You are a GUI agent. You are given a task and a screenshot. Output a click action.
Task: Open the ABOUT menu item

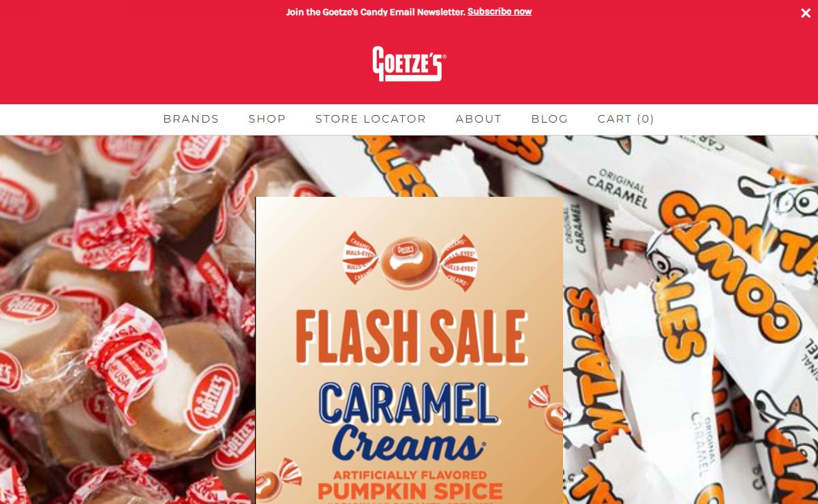479,119
